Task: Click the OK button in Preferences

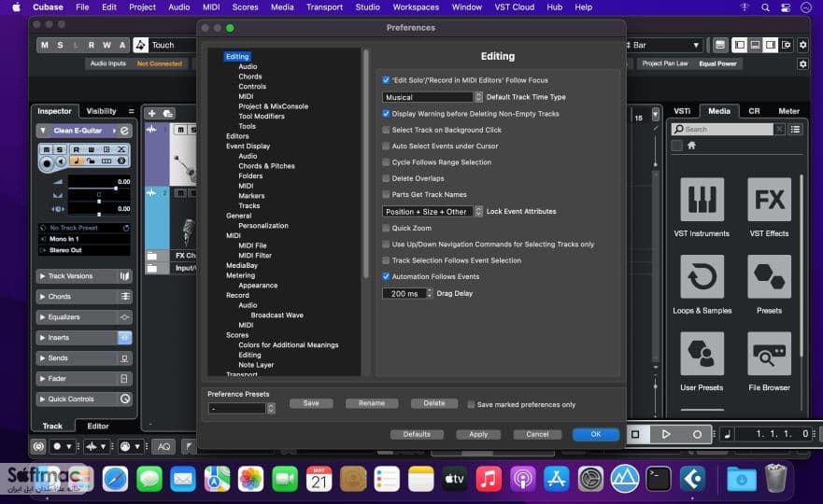Action: (x=596, y=434)
